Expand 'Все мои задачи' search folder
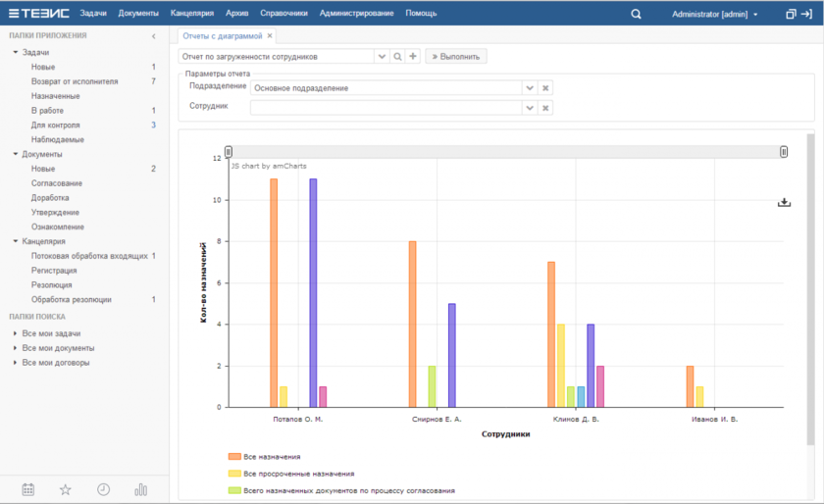This screenshot has height=504, width=824. tap(15, 333)
